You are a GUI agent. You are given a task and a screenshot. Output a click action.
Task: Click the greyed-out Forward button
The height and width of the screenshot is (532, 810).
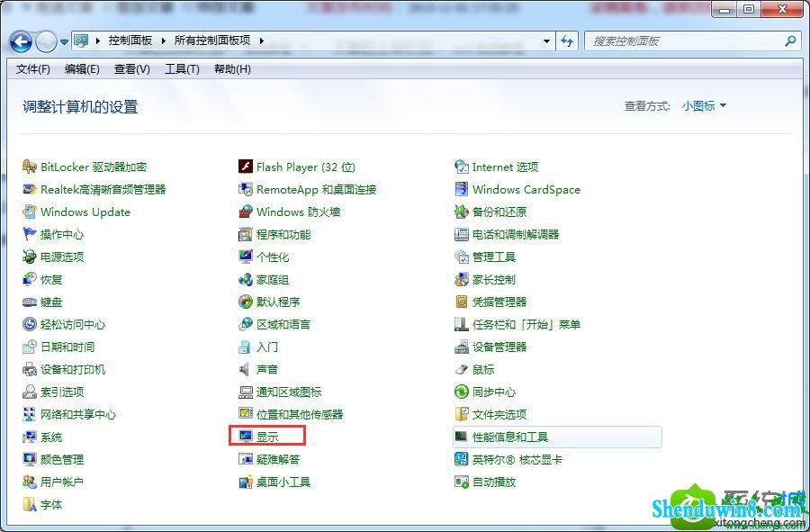[47, 41]
